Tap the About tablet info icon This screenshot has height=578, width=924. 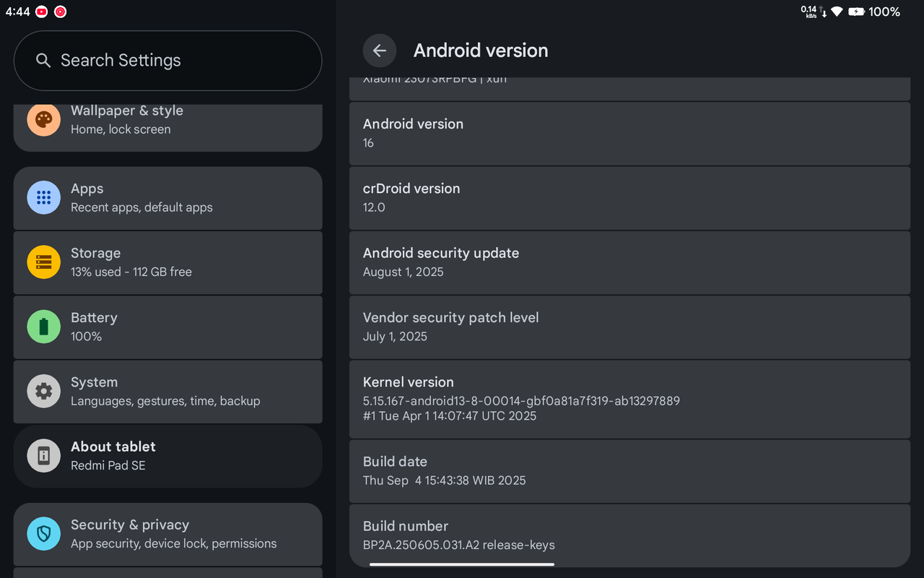point(43,456)
